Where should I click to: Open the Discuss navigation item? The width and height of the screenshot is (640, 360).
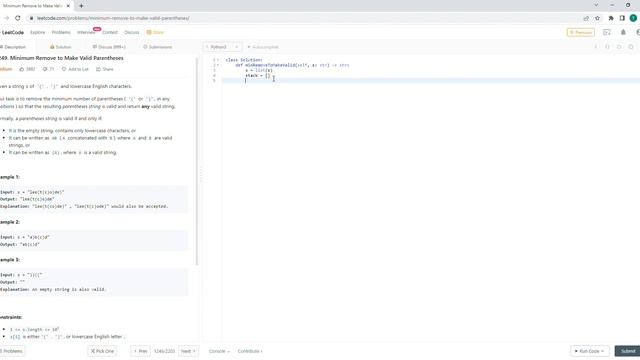[x=131, y=32]
